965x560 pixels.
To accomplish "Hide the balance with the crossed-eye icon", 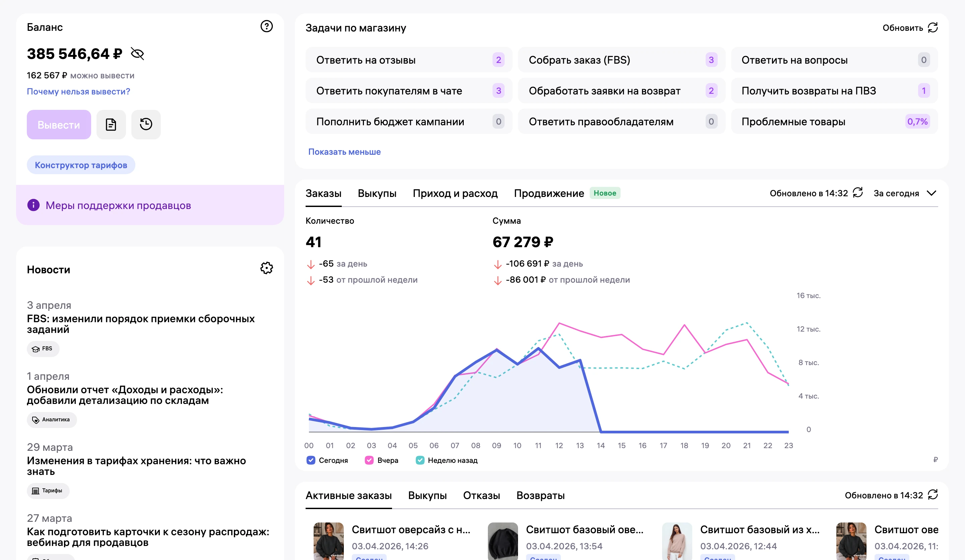I will (137, 54).
